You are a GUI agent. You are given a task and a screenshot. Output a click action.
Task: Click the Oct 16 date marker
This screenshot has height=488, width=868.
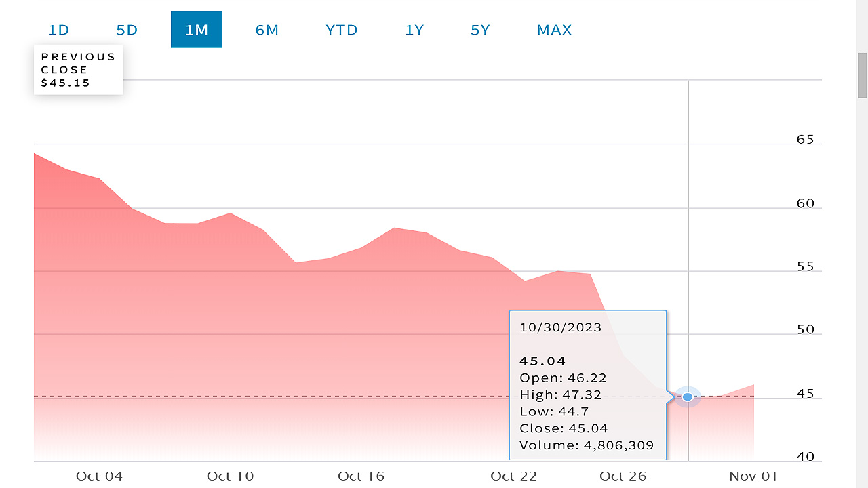361,476
